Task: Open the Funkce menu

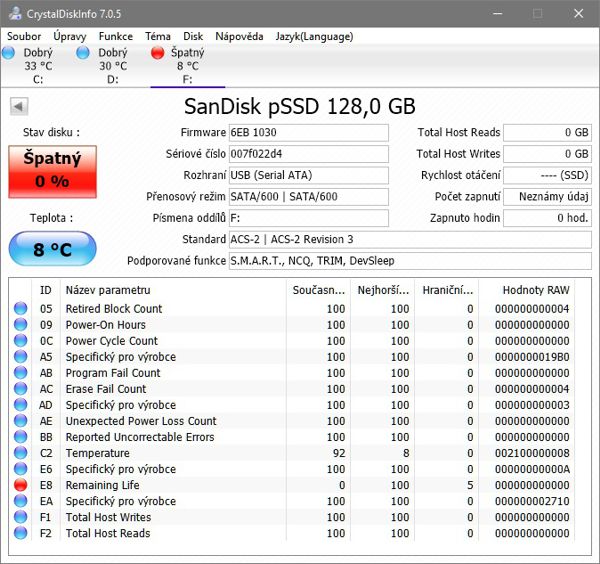Action: (116, 36)
